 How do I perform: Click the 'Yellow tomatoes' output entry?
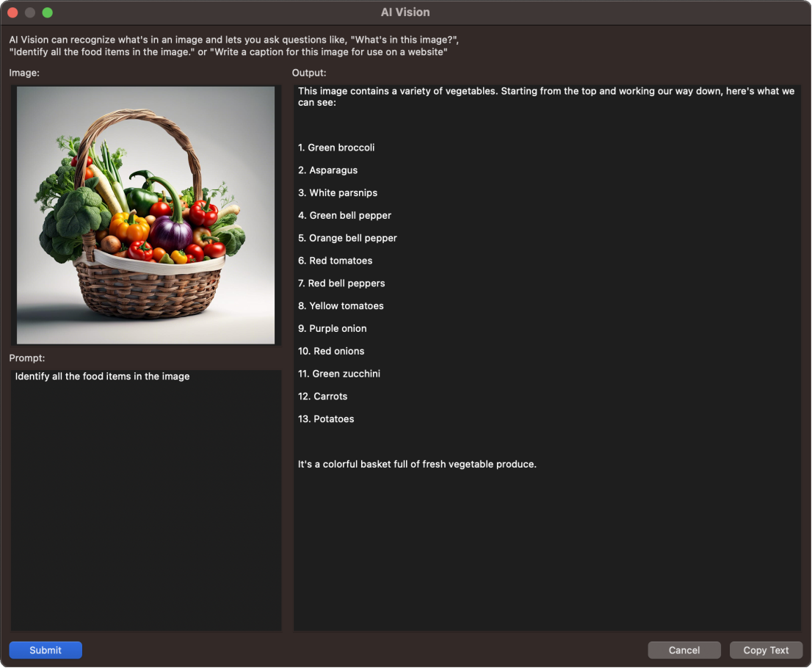click(341, 305)
